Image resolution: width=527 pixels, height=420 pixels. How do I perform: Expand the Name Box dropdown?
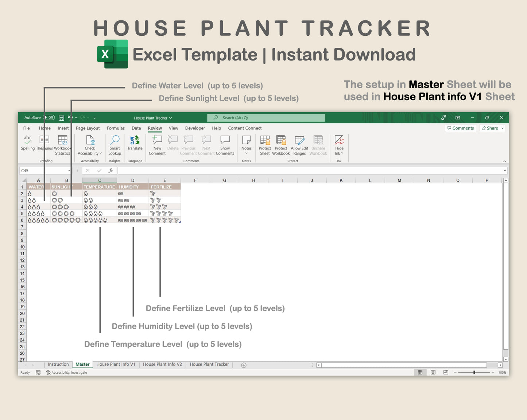(x=69, y=171)
